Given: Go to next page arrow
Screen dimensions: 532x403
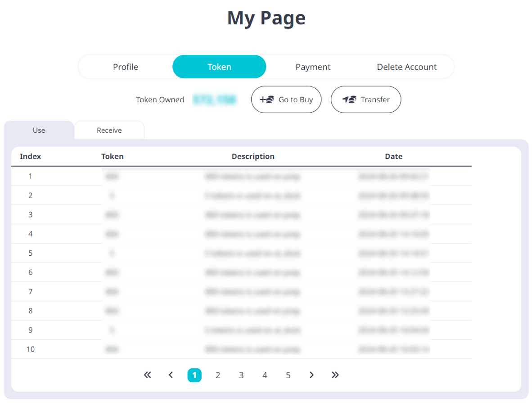Looking at the screenshot, I should pyautogui.click(x=311, y=375).
